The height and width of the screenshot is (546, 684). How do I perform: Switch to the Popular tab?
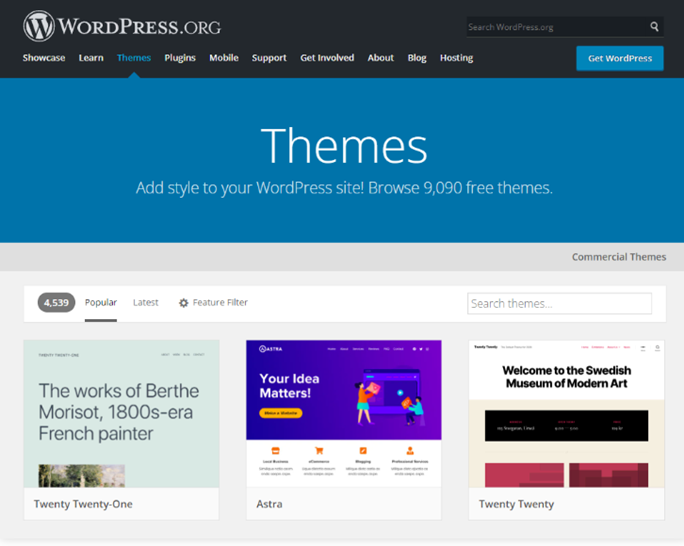tap(101, 303)
